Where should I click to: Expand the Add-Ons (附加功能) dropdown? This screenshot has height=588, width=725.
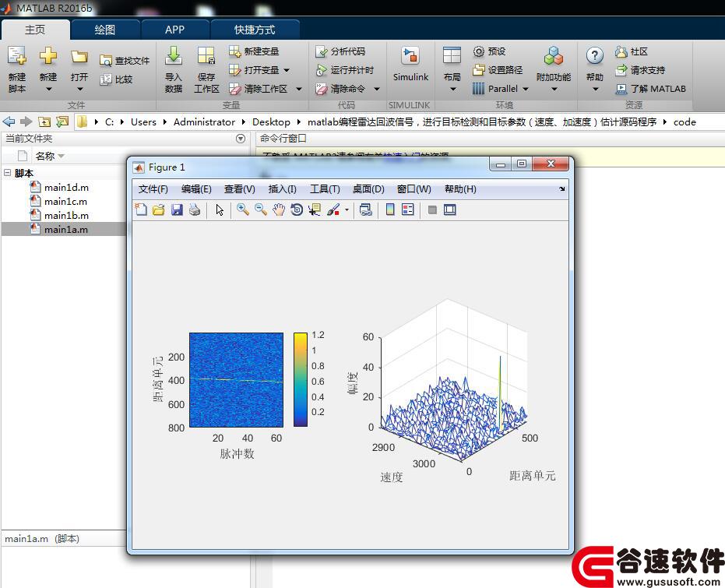[554, 90]
